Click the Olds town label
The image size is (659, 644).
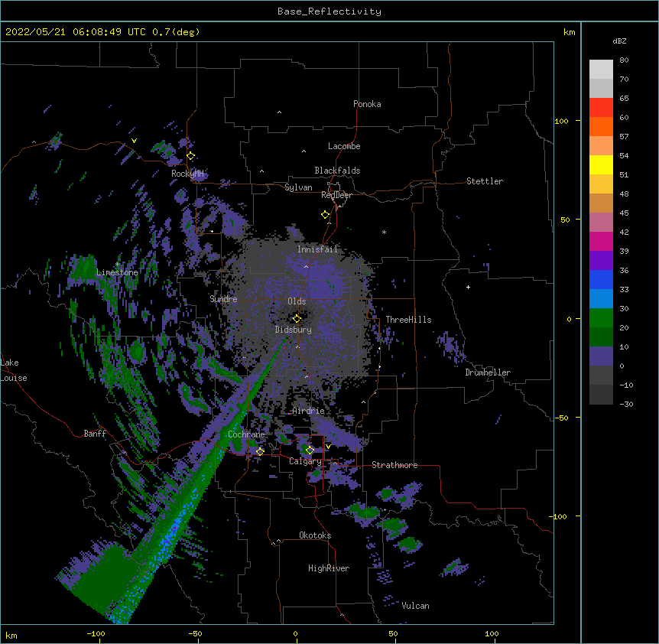pyautogui.click(x=297, y=301)
